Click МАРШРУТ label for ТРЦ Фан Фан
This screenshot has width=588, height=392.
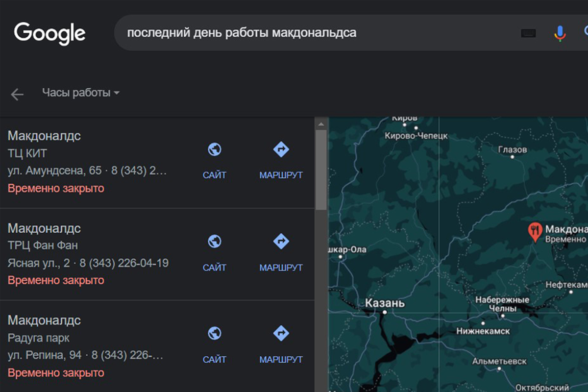coord(281,268)
